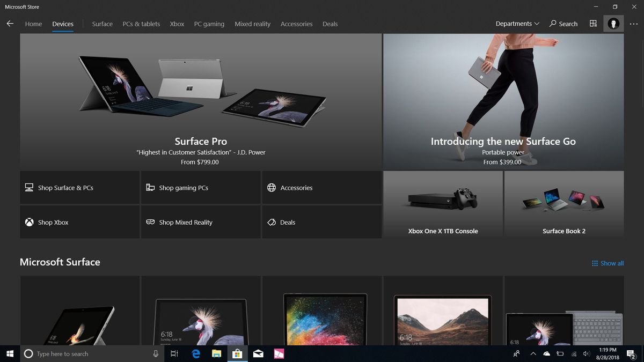Launch Microsoft Edge from the taskbar
Viewport: 644px width, 362px height.
[196, 353]
